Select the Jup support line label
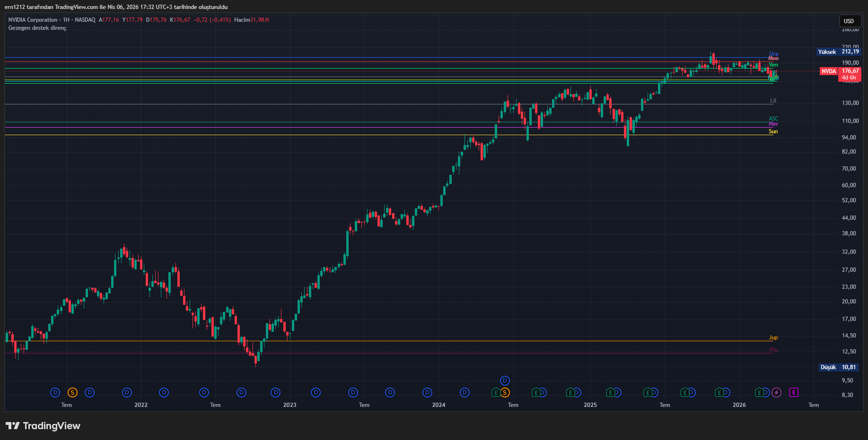The width and height of the screenshot is (868, 440). point(773,337)
